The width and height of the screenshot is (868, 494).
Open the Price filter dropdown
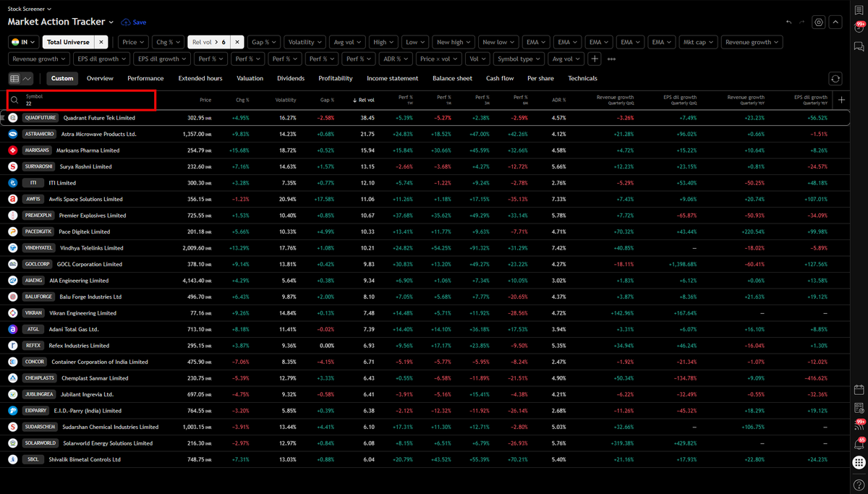point(133,42)
